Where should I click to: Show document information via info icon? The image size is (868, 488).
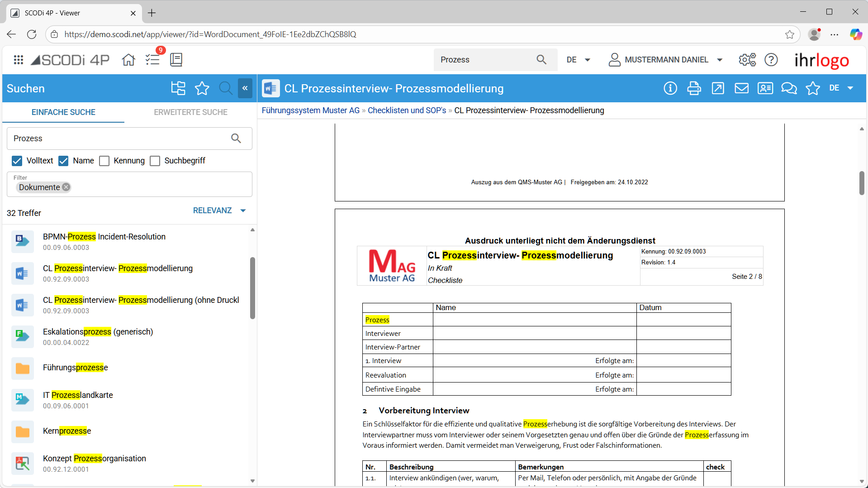670,88
